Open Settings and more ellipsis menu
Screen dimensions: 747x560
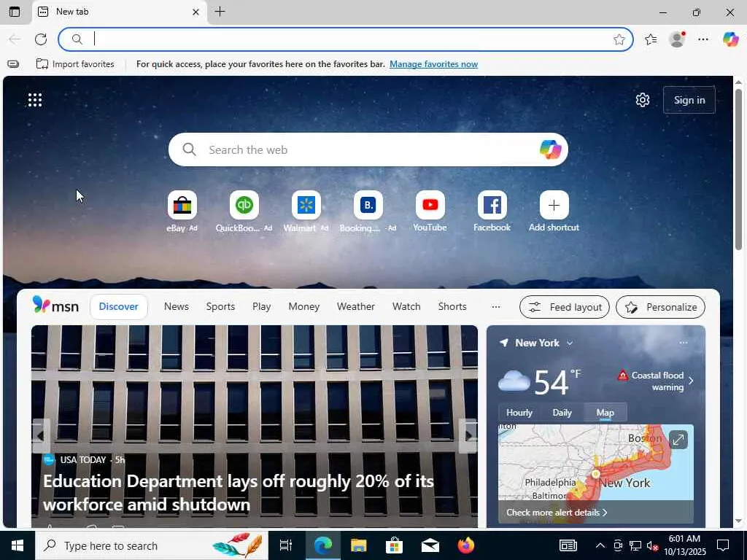703,39
